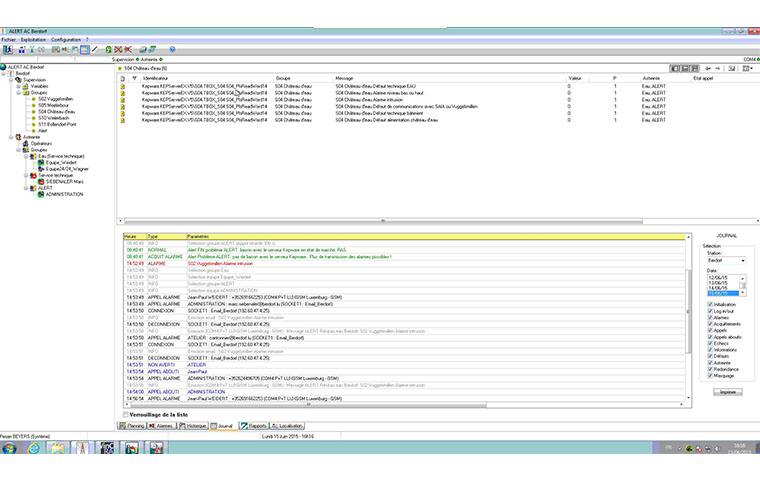Toggle the Verrouillage de la liste checkbox
This screenshot has width=760, height=480.
click(x=126, y=415)
